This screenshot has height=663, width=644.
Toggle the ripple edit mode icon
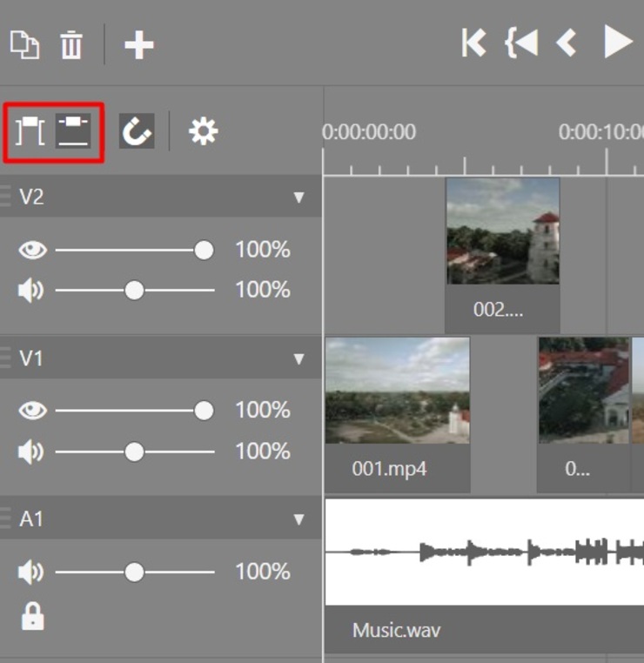(30, 132)
